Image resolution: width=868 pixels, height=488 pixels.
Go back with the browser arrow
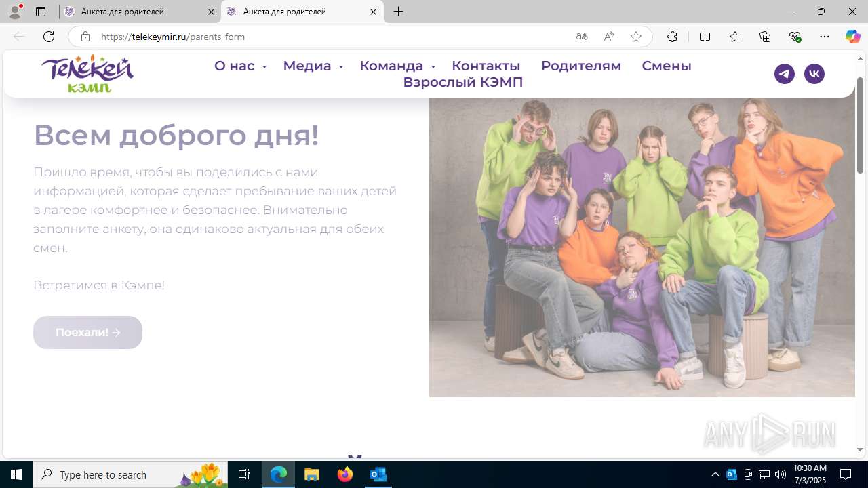pyautogui.click(x=19, y=37)
